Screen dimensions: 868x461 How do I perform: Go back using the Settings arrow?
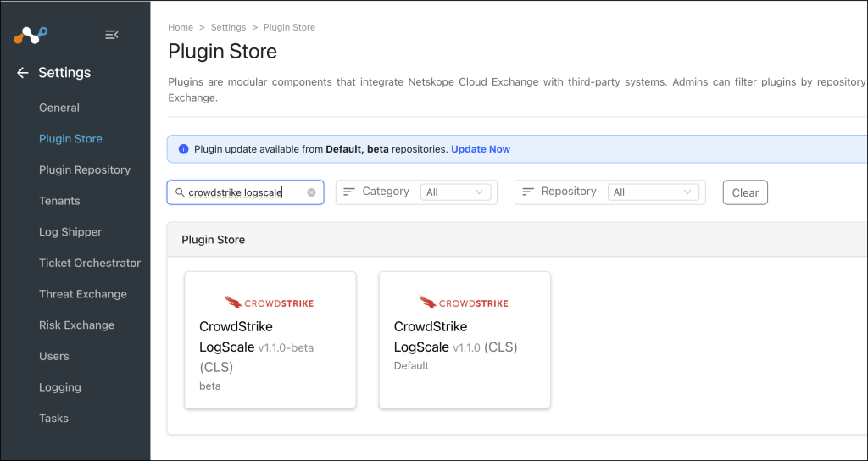22,73
